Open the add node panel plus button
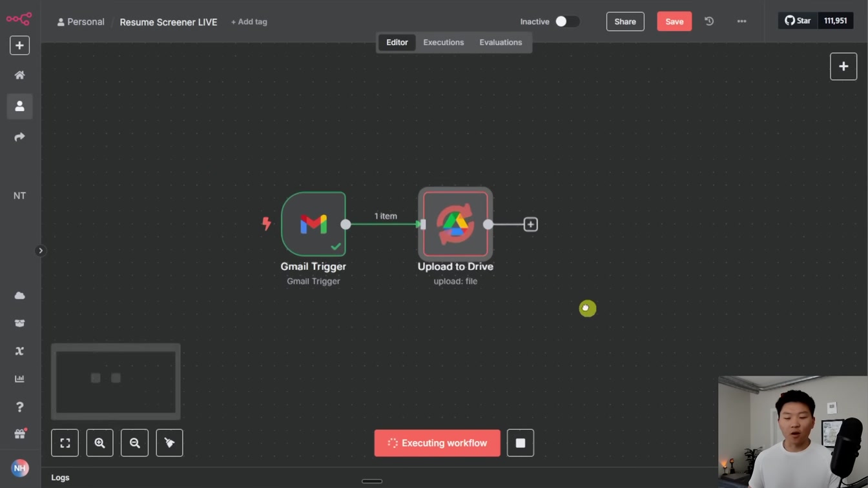The image size is (868, 488). (843, 66)
